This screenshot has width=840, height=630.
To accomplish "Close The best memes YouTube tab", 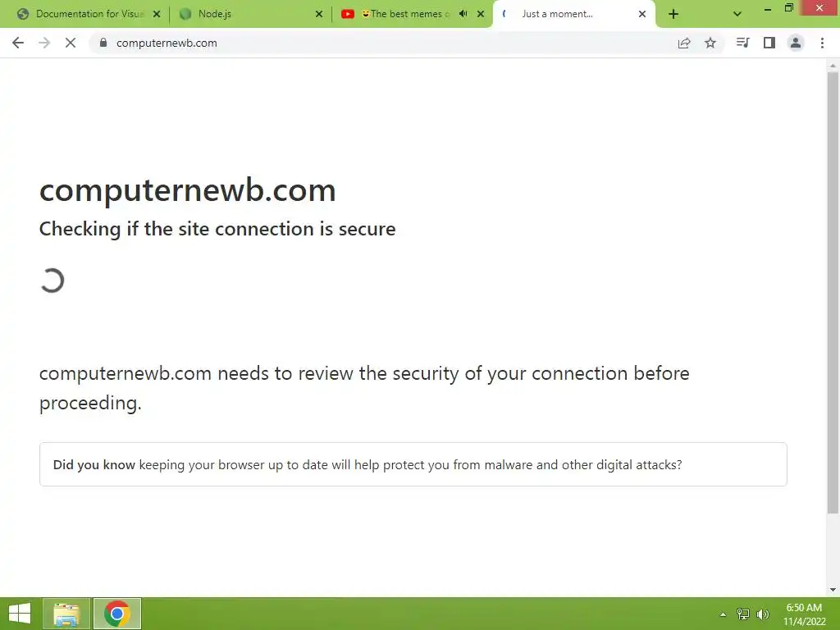I will [481, 14].
